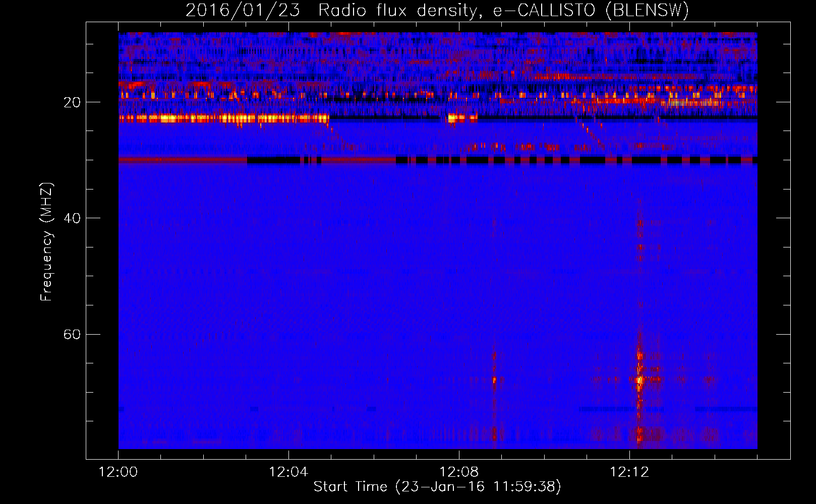
Task: Click the bright yellow emission band near 23 MHz
Action: pyautogui.click(x=223, y=119)
